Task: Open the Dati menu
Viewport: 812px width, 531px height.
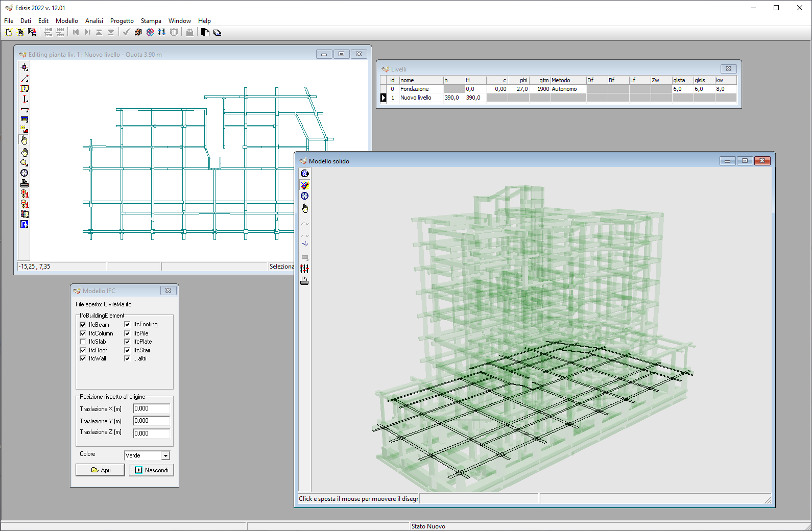Action: (x=26, y=21)
